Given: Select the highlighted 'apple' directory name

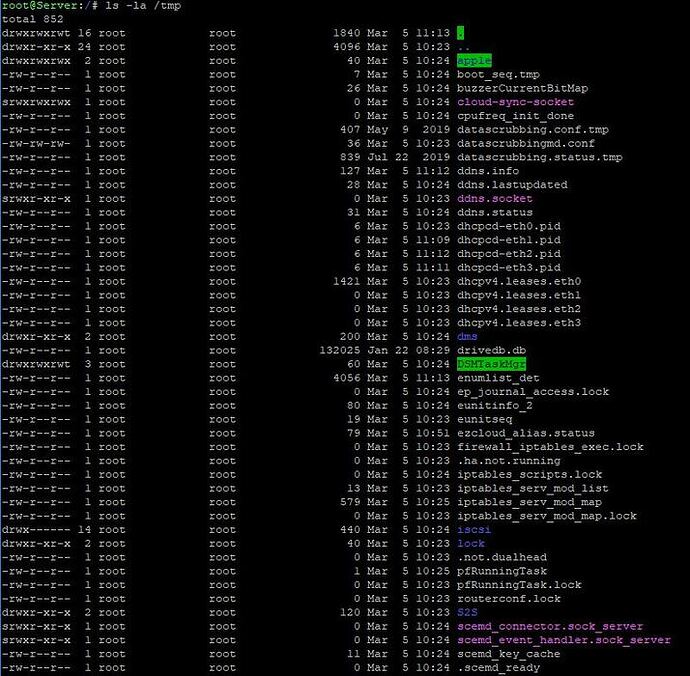Looking at the screenshot, I should 474,61.
